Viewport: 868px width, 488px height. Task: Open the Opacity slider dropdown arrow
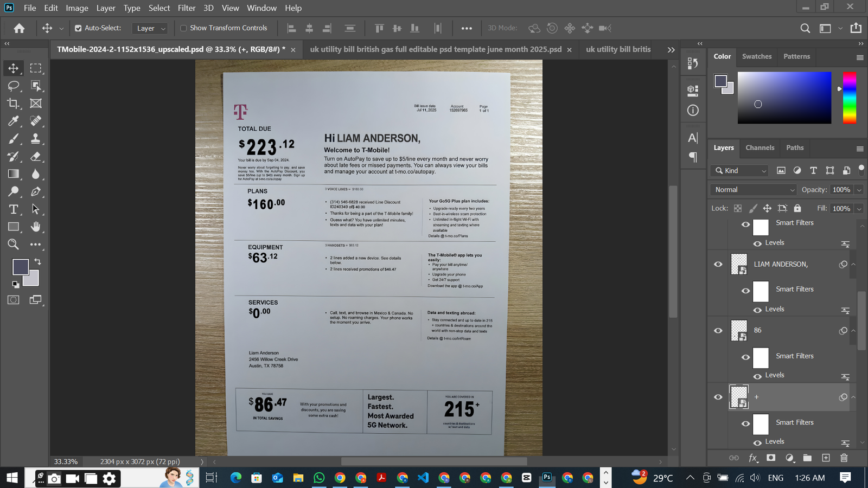(x=859, y=190)
